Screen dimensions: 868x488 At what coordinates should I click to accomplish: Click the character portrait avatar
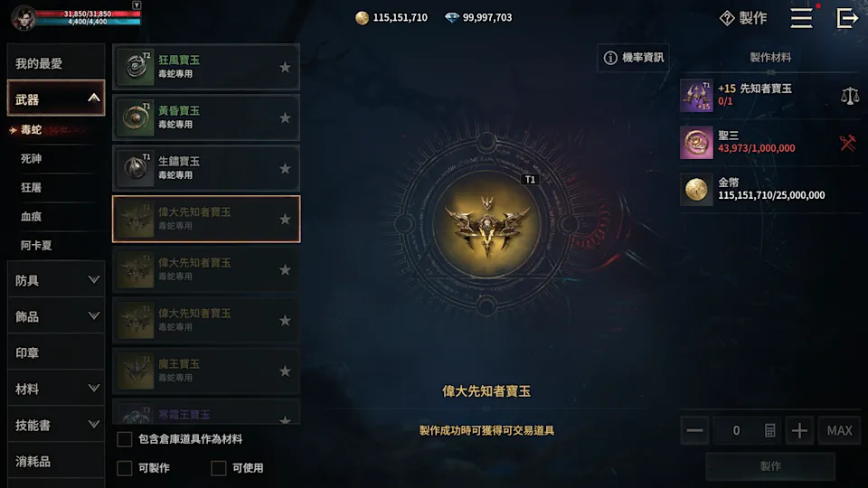[24, 18]
